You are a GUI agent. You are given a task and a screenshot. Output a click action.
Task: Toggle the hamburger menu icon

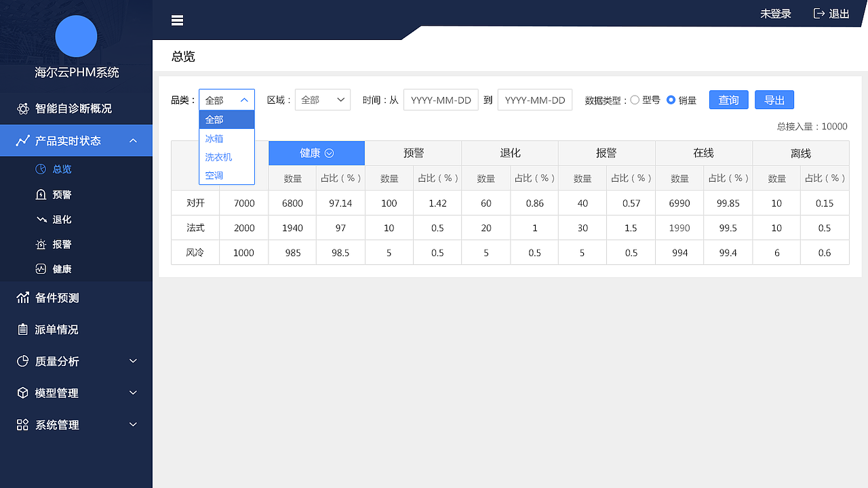click(x=177, y=20)
